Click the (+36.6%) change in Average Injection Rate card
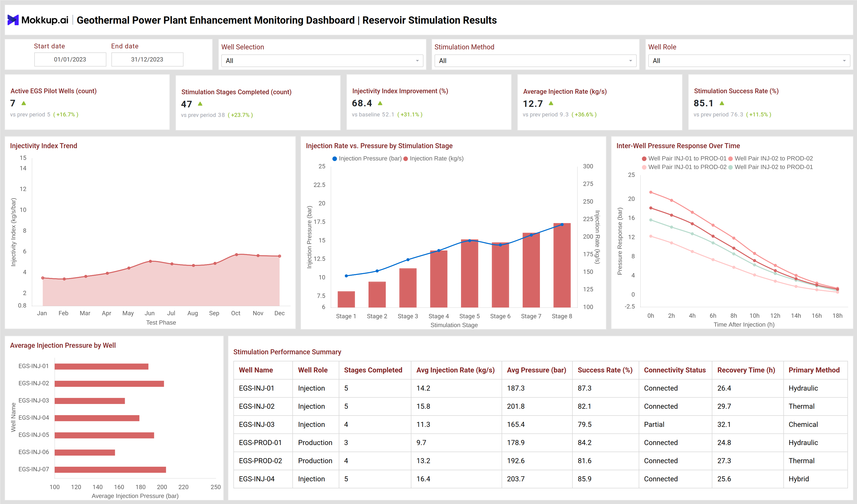The height and width of the screenshot is (504, 857). click(x=584, y=115)
